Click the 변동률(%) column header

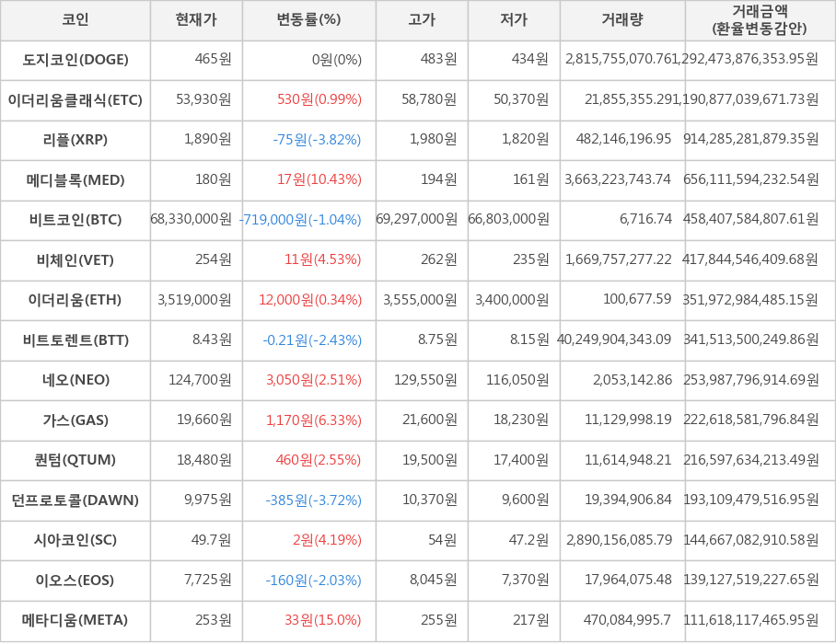tap(307, 21)
